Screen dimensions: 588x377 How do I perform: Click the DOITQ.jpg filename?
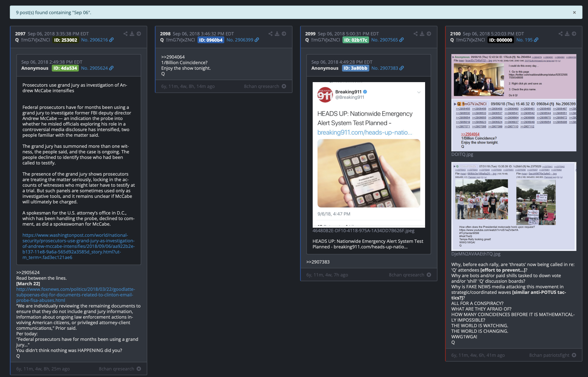[462, 154]
